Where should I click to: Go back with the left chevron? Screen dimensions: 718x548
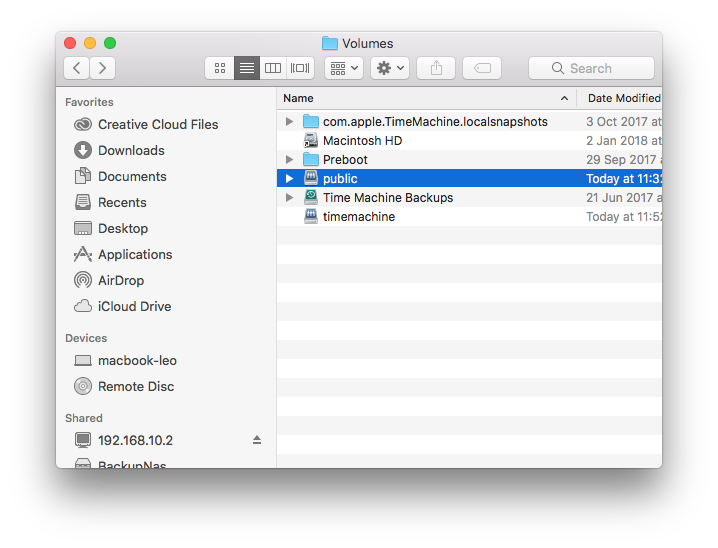[x=76, y=68]
